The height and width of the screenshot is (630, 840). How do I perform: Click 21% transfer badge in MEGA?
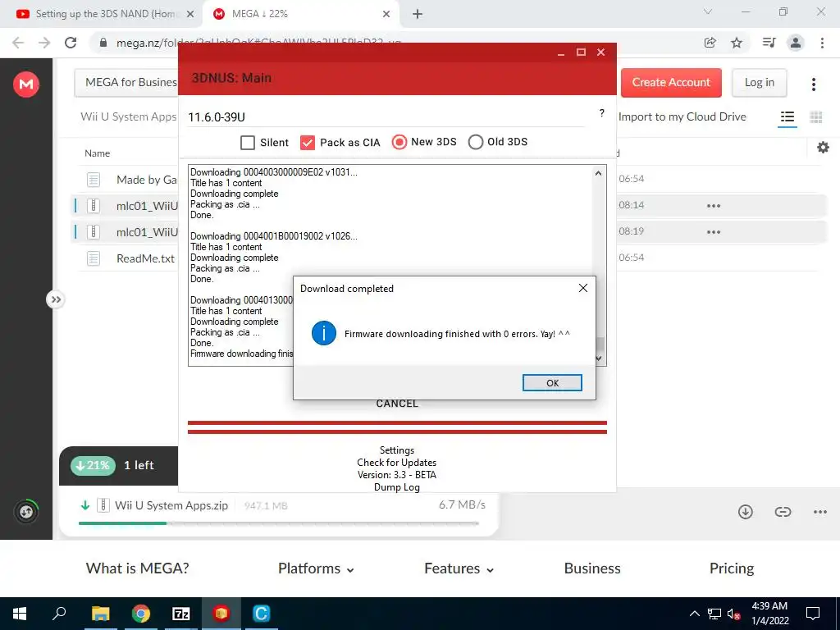point(94,465)
